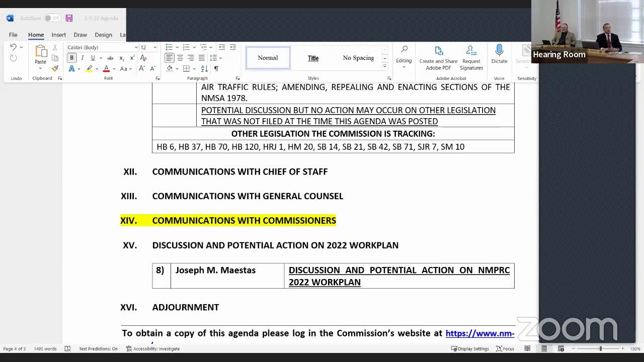
Task: Click the Increase Font Size icon
Action: pyautogui.click(x=141, y=68)
